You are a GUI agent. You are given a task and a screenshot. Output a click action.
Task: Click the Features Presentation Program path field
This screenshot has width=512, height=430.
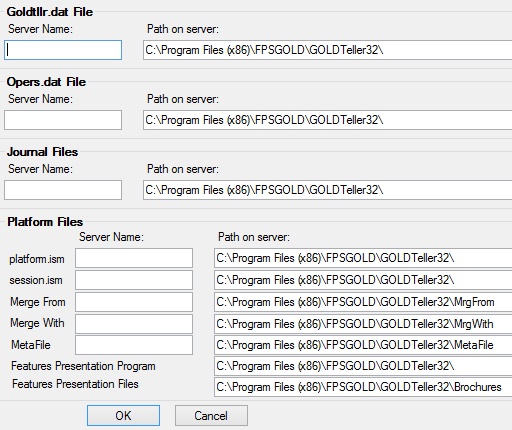(363, 366)
